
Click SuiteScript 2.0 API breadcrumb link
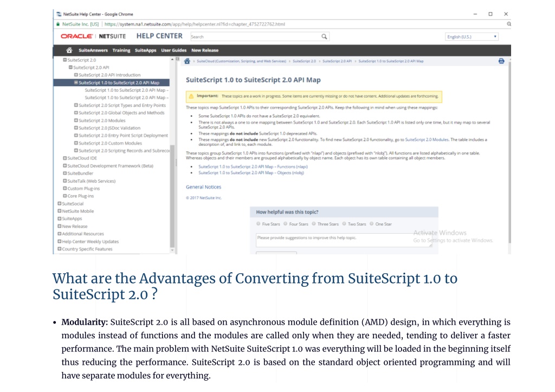(x=337, y=61)
